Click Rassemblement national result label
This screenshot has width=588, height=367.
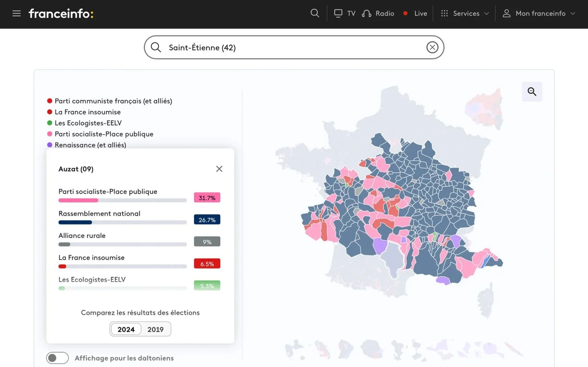point(99,213)
